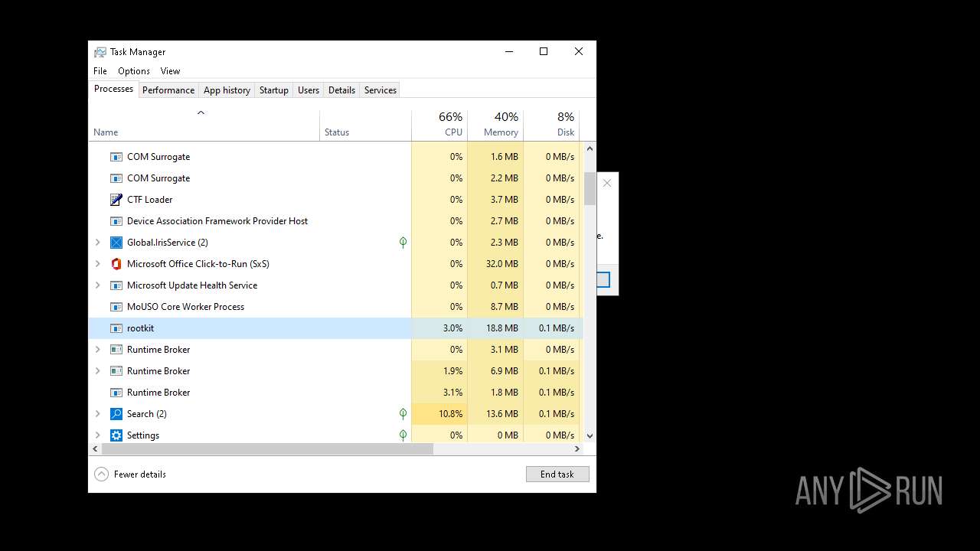
Task: Click the green leaf status icon on Search
Action: [403, 414]
